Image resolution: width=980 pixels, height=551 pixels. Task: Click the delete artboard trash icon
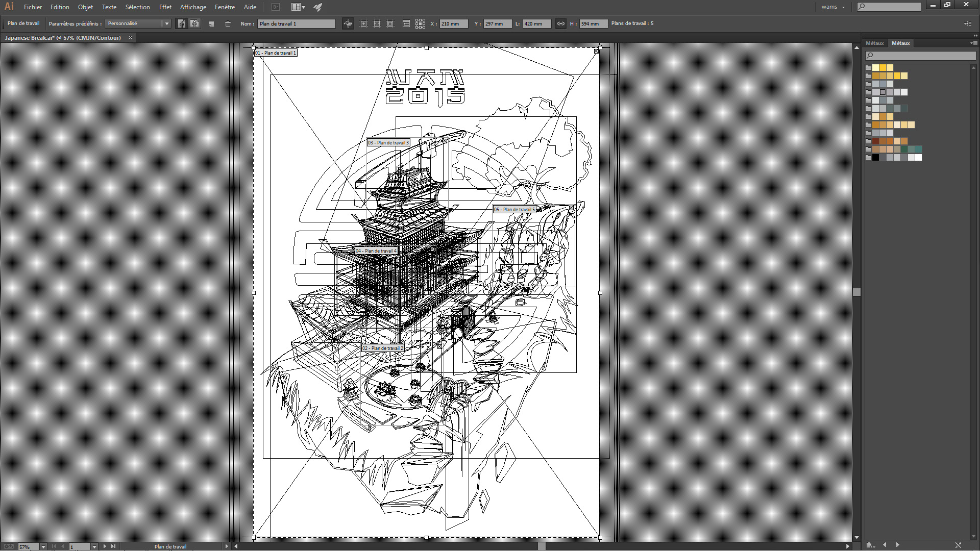coord(228,23)
